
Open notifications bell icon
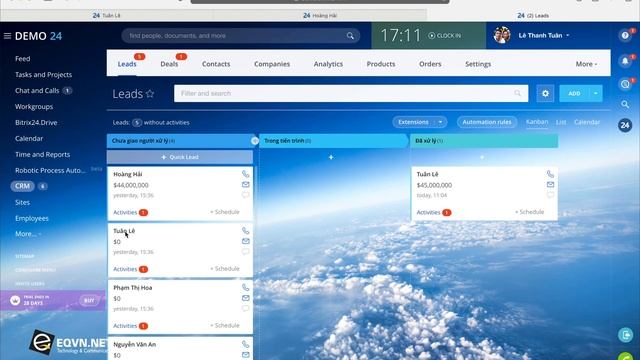[x=625, y=61]
